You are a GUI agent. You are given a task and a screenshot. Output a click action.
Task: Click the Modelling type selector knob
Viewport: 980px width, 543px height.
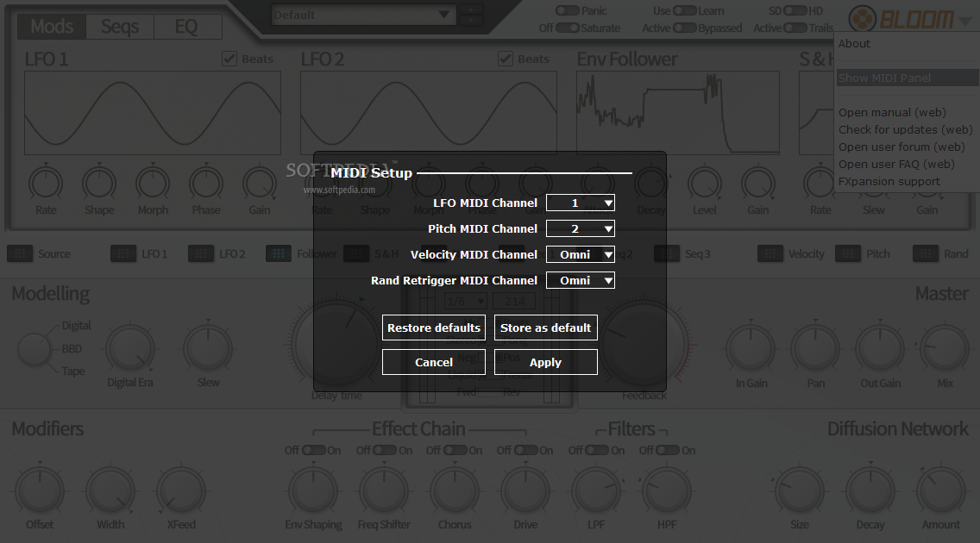click(x=35, y=349)
